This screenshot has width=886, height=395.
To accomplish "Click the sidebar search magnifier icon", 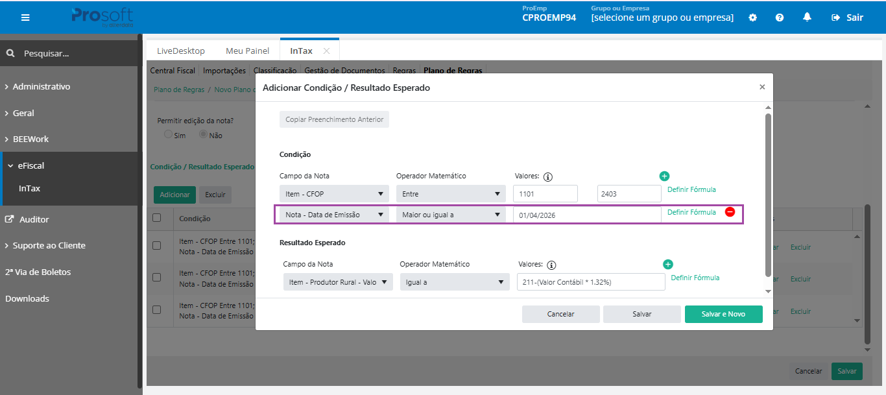I will (10, 54).
